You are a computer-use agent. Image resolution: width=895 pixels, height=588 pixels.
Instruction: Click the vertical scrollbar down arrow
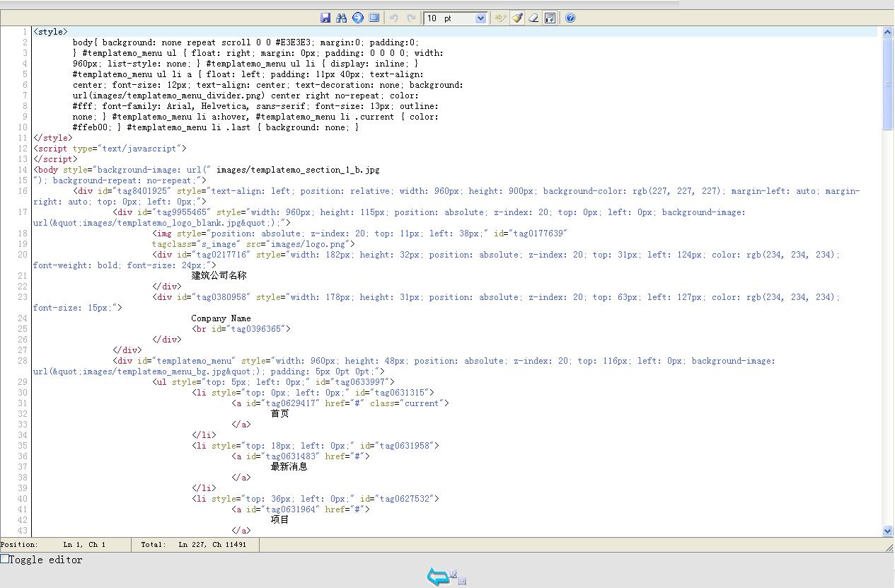(888, 531)
